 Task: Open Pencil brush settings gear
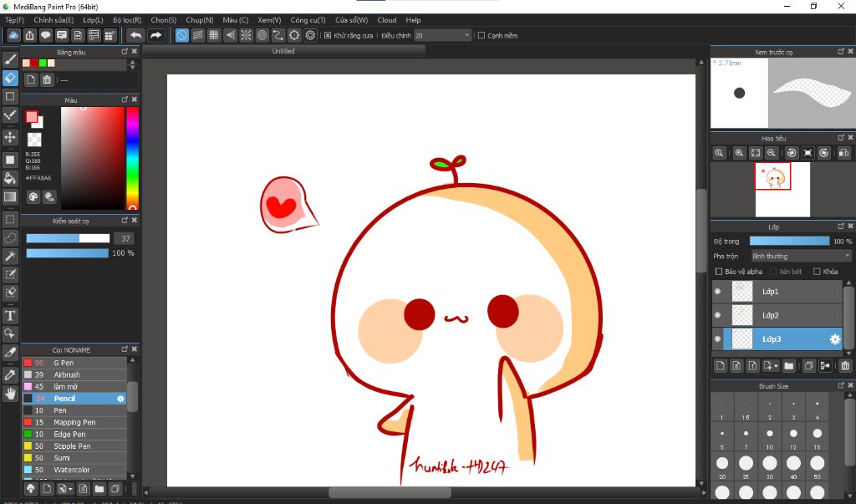[x=120, y=399]
